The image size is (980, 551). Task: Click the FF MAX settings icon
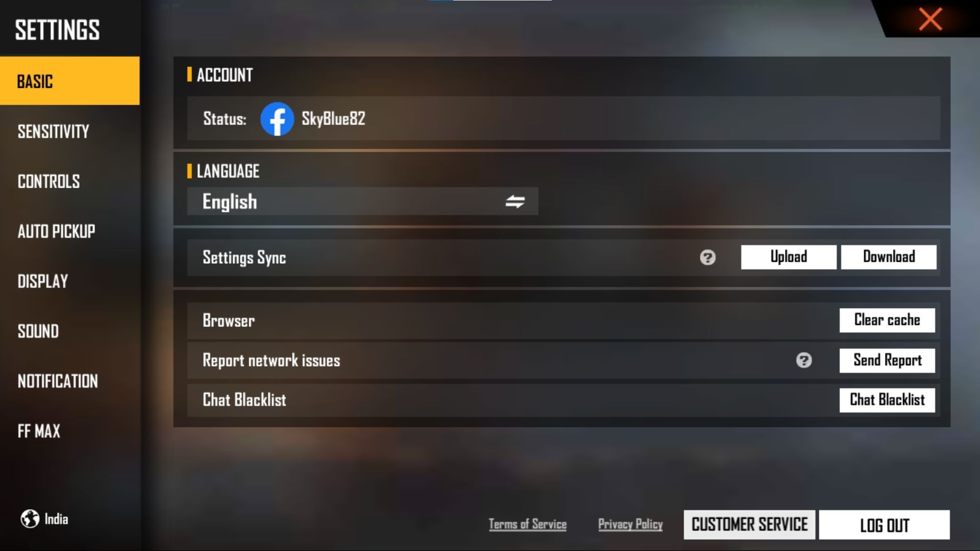pos(39,431)
